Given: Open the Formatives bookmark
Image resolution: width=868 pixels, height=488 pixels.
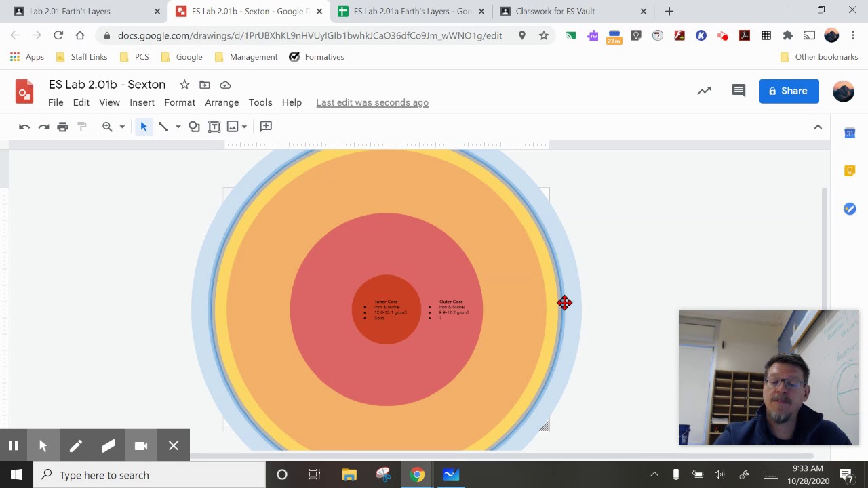Looking at the screenshot, I should (317, 57).
